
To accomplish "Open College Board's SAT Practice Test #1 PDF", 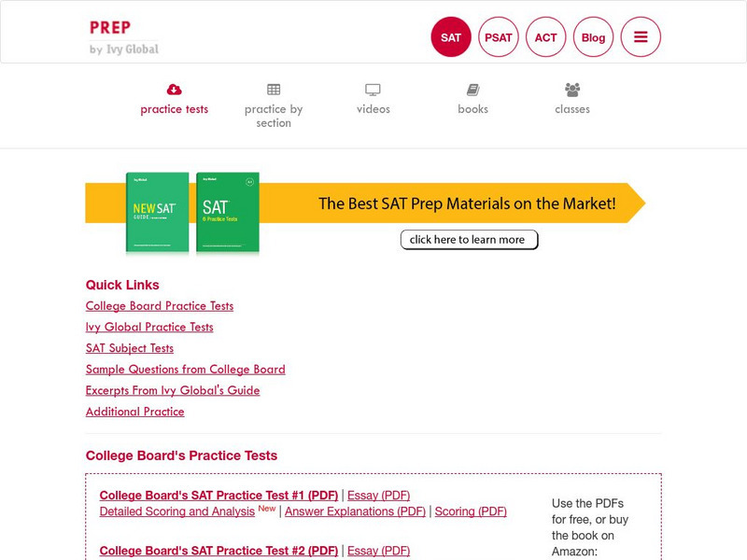I will 218,496.
